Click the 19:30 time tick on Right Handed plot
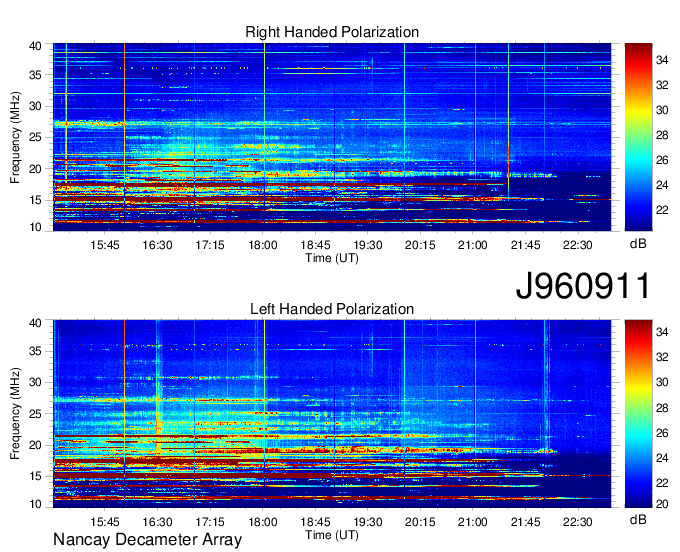The height and width of the screenshot is (552, 680). (x=368, y=245)
